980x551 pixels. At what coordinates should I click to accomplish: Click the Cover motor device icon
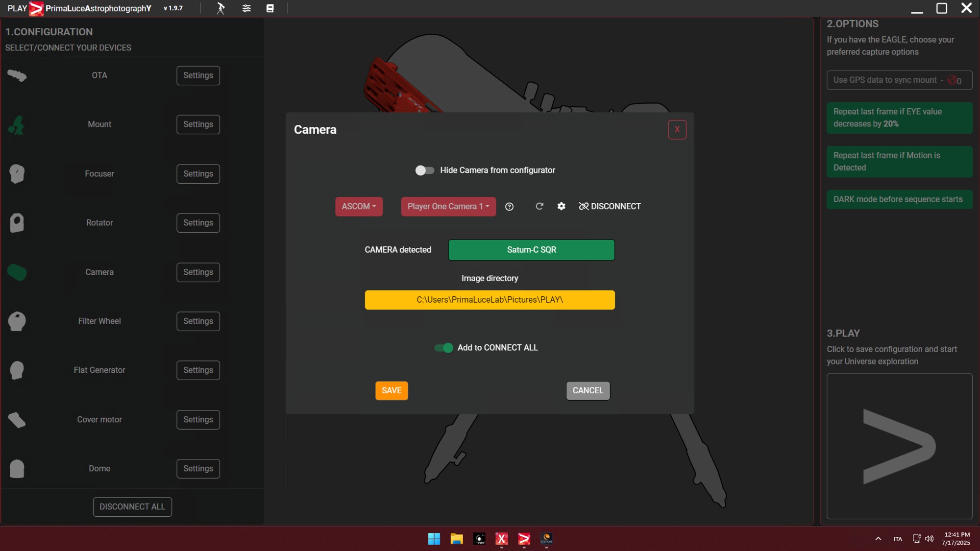click(x=17, y=420)
